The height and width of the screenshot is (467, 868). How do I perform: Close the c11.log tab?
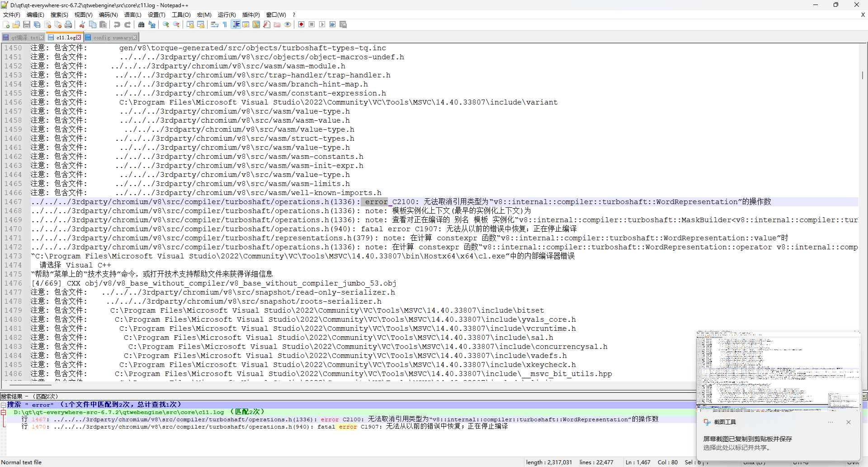79,38
